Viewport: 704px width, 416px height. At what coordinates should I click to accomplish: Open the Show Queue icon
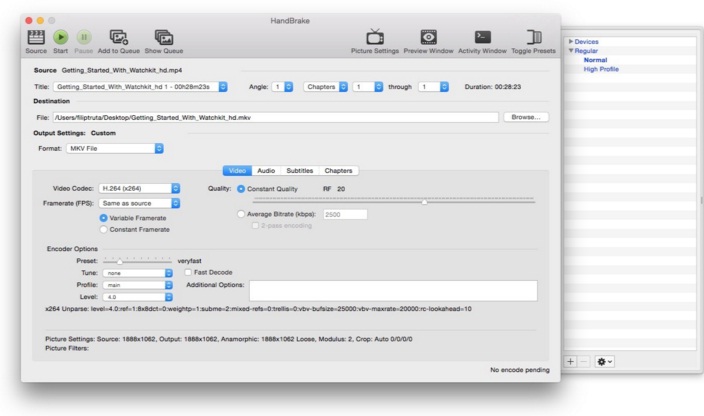[164, 37]
